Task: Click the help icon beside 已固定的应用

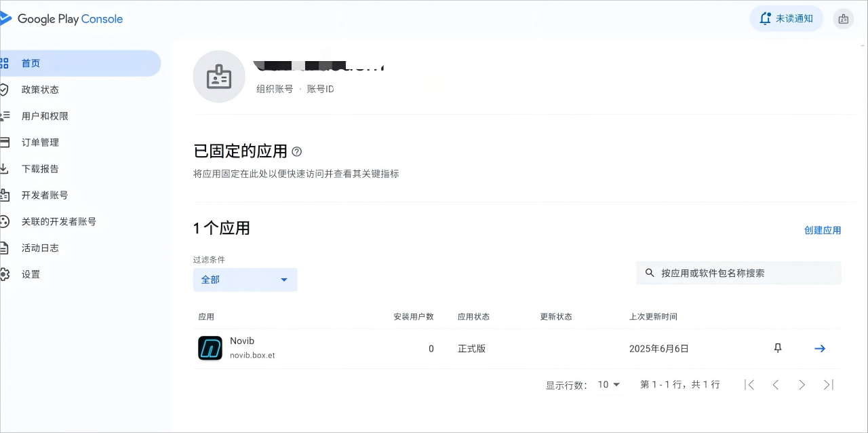Action: point(296,151)
